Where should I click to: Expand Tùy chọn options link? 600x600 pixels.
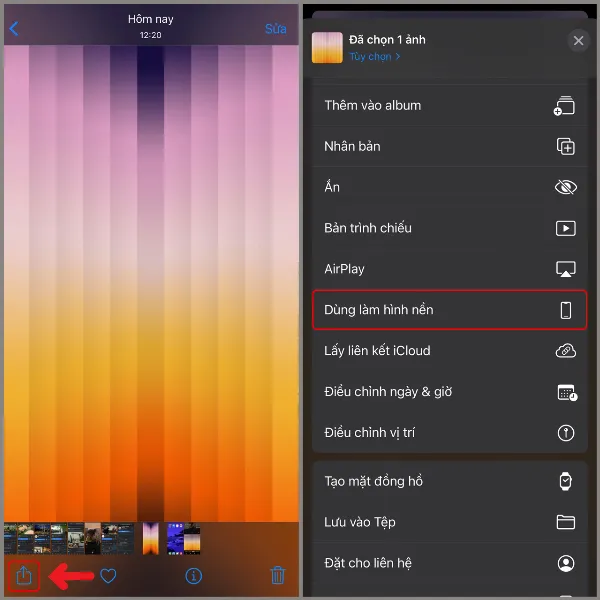coord(375,57)
